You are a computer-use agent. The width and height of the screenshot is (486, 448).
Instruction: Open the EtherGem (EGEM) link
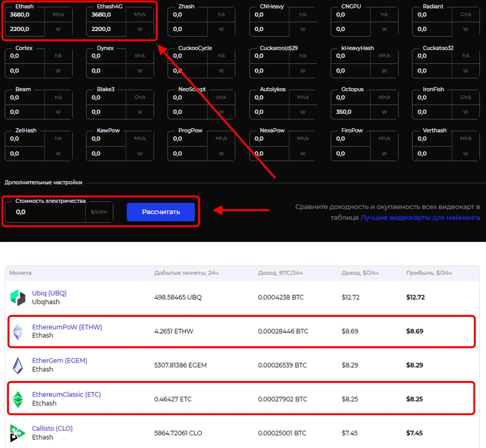click(60, 361)
